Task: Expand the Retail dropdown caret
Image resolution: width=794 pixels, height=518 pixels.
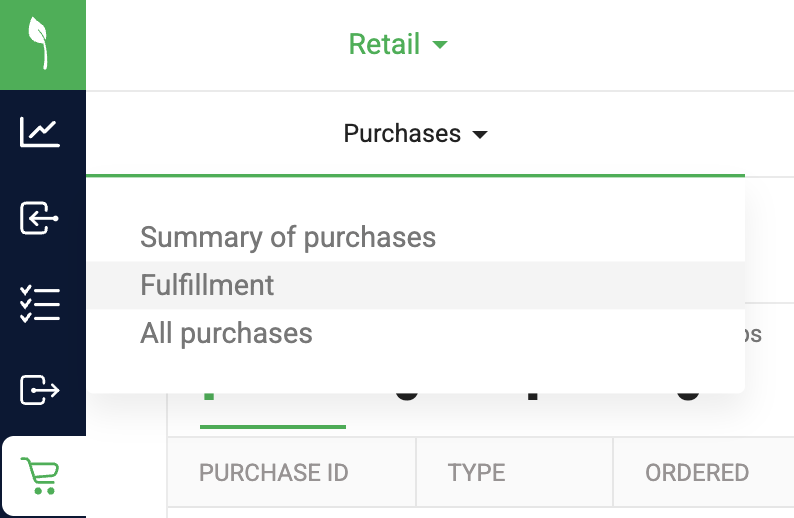Action: tap(440, 45)
